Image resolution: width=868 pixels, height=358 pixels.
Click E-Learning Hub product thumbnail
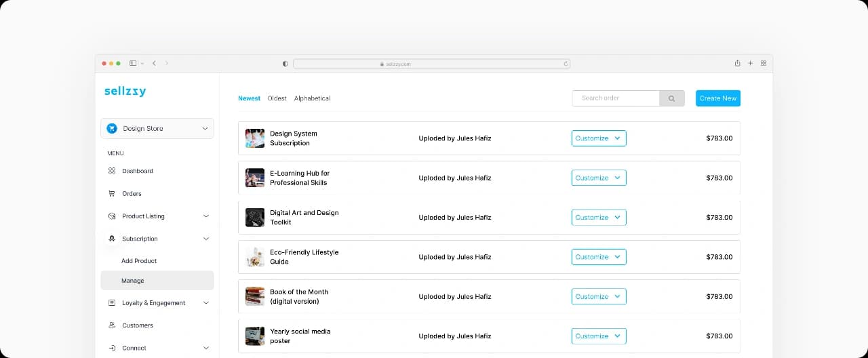[x=255, y=178]
